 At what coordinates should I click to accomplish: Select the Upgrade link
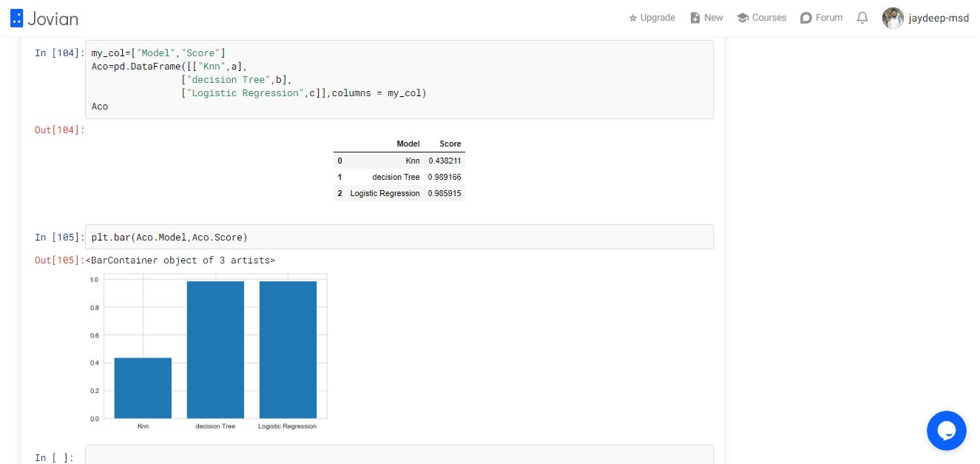pos(658,18)
